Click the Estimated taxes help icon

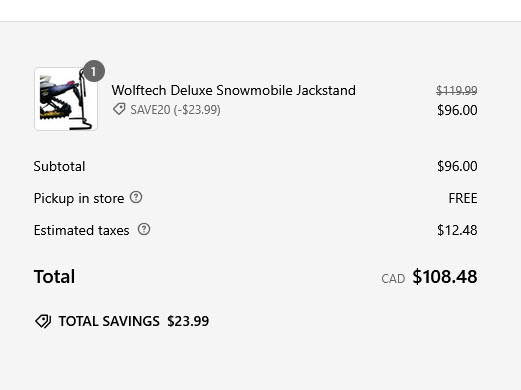[144, 230]
